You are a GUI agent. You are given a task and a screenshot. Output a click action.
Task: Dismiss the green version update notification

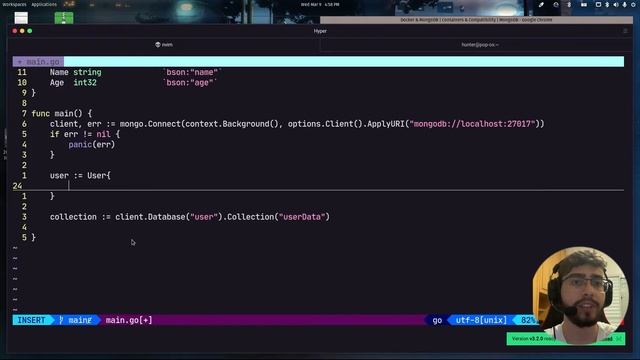[619, 338]
